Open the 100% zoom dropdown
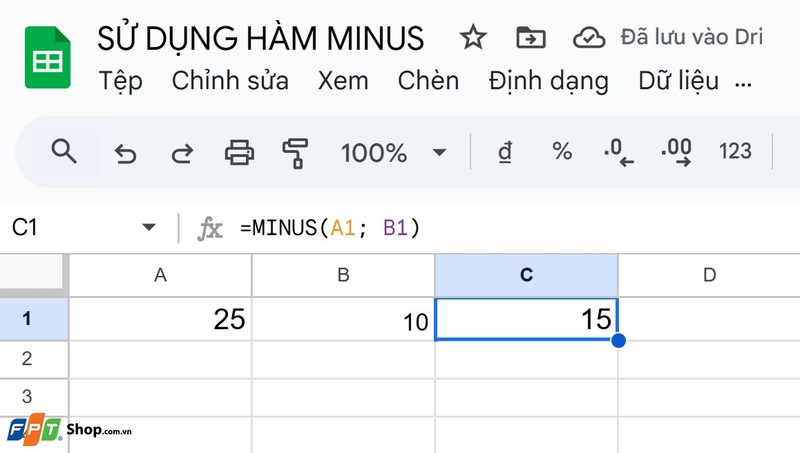 click(393, 153)
